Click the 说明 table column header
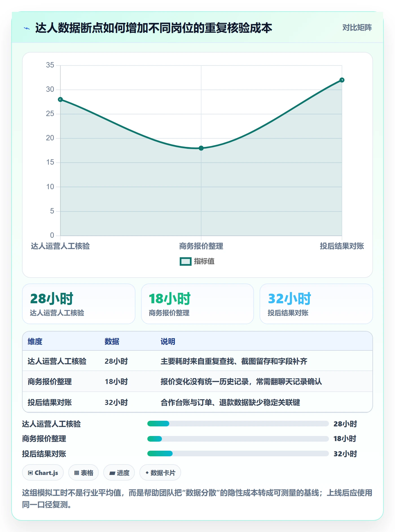The width and height of the screenshot is (395, 532). [x=168, y=342]
